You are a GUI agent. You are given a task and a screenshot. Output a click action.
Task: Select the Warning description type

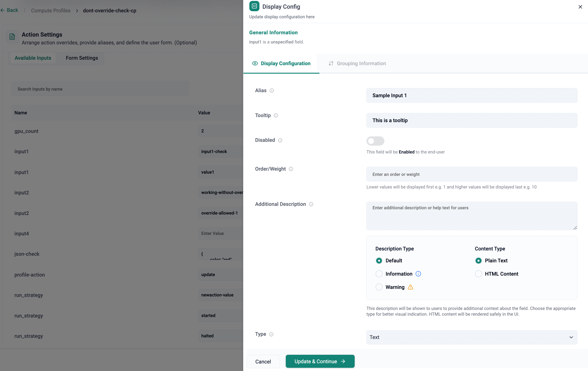(379, 287)
